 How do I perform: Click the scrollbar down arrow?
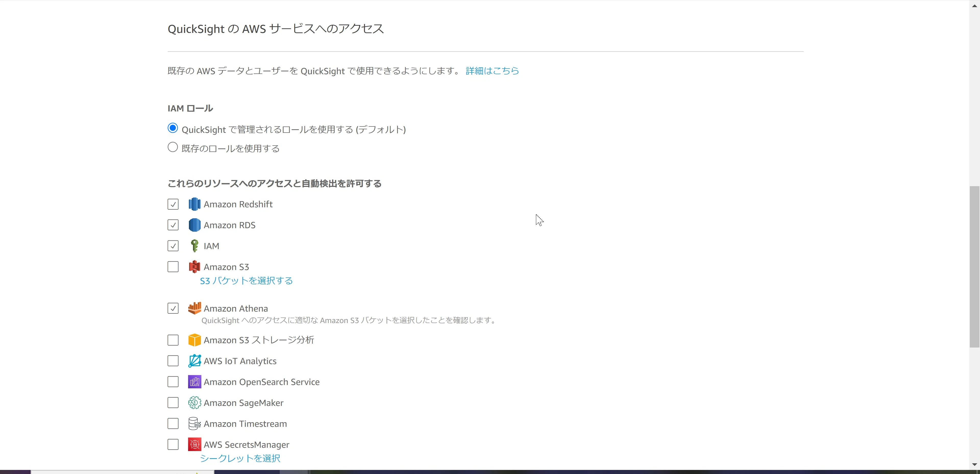[x=975, y=464]
